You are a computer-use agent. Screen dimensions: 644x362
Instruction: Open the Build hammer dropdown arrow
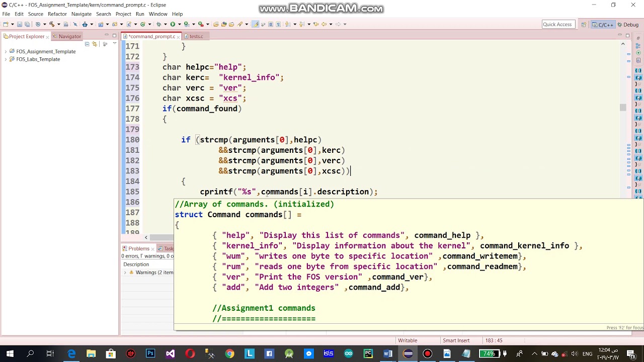58,24
